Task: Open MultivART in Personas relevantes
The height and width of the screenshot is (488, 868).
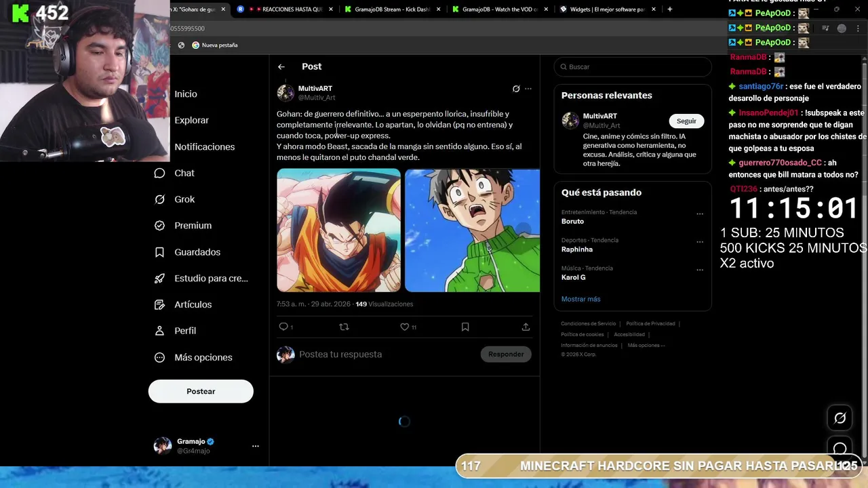Action: click(600, 116)
